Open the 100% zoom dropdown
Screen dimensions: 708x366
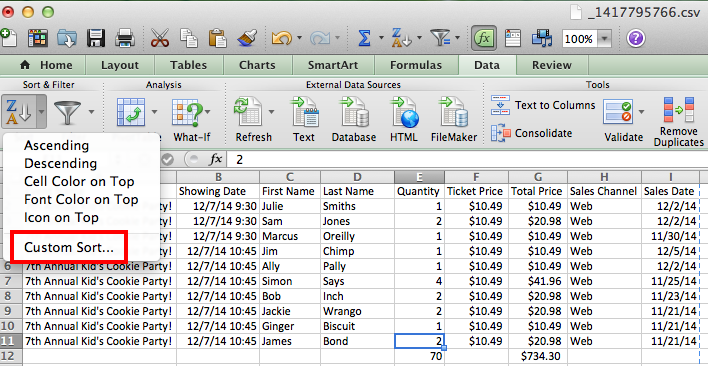tap(604, 39)
